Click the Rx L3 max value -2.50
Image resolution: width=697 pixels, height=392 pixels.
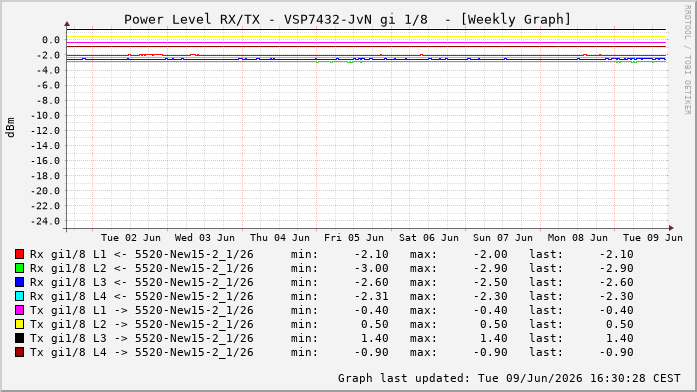point(490,282)
